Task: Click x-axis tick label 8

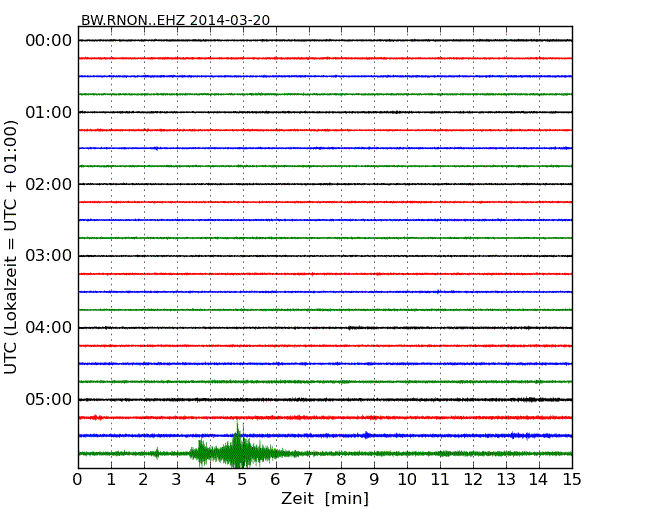Action: [341, 480]
